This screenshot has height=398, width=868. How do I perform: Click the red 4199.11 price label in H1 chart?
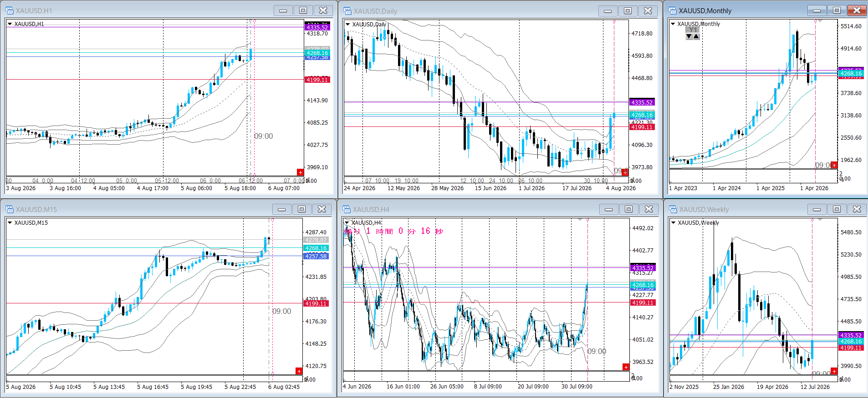317,80
